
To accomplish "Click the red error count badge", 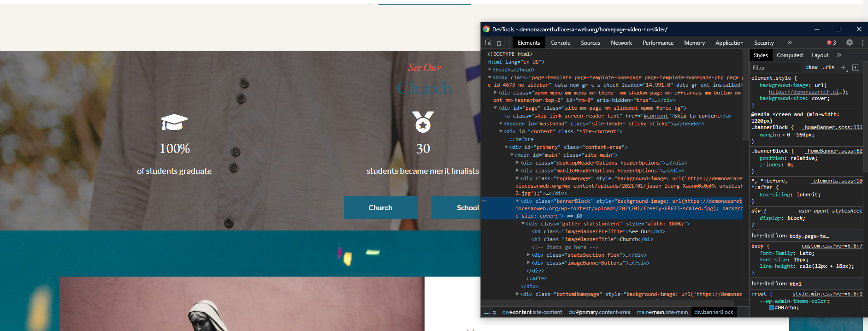I will pyautogui.click(x=832, y=43).
